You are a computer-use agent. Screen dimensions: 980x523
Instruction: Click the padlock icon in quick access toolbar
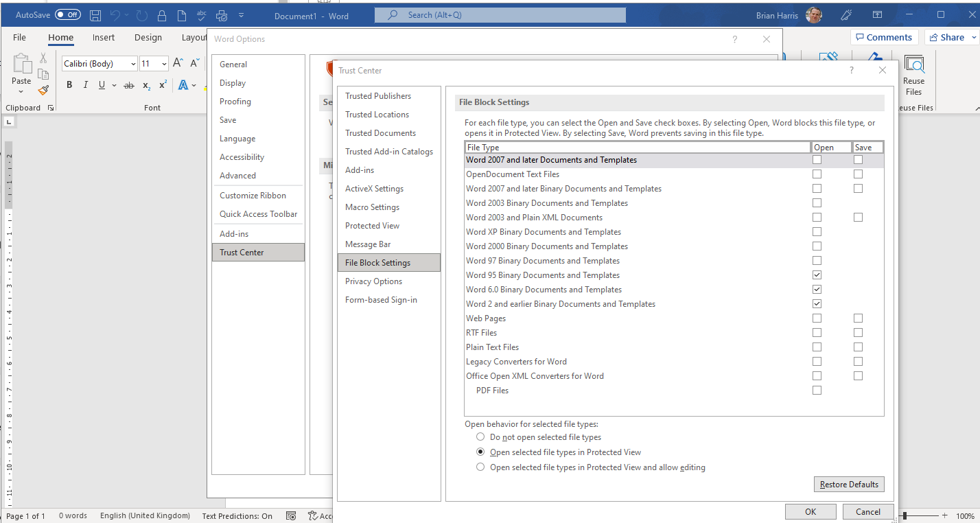161,15
